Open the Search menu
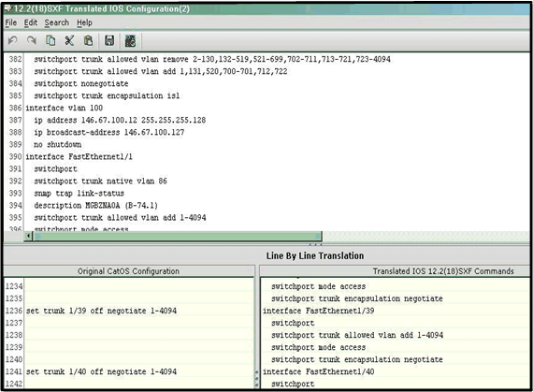Image resolution: width=533 pixels, height=392 pixels. click(56, 22)
